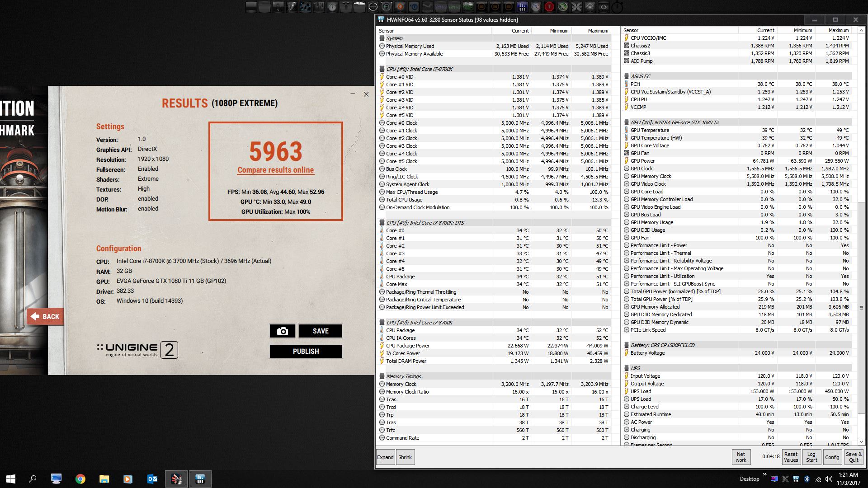Image resolution: width=868 pixels, height=488 pixels.
Task: Select the Ring/LLC Clock row
Action: (494, 177)
